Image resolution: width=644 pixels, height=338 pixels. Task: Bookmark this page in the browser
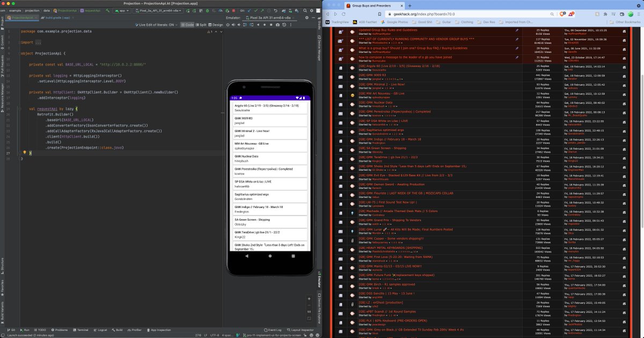[379, 14]
